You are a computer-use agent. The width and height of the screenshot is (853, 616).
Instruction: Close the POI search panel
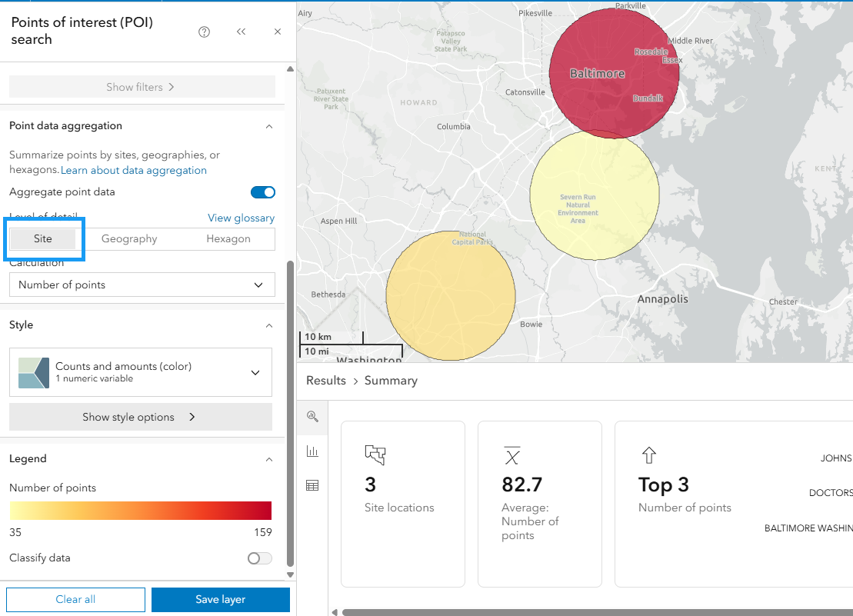[x=278, y=32]
